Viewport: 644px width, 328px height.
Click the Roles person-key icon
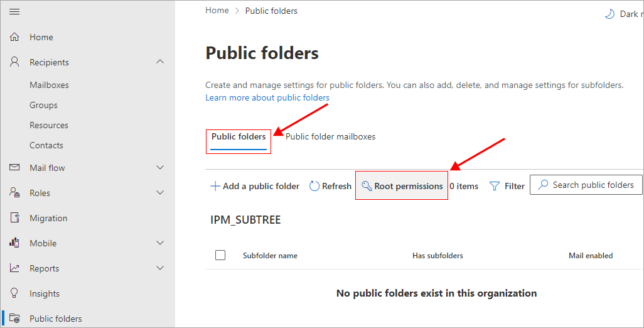tap(15, 193)
